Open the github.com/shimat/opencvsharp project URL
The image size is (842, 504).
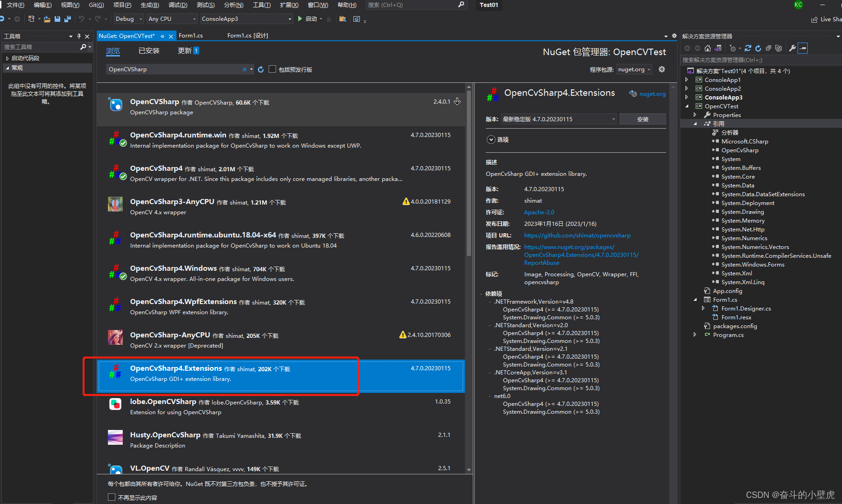click(577, 235)
